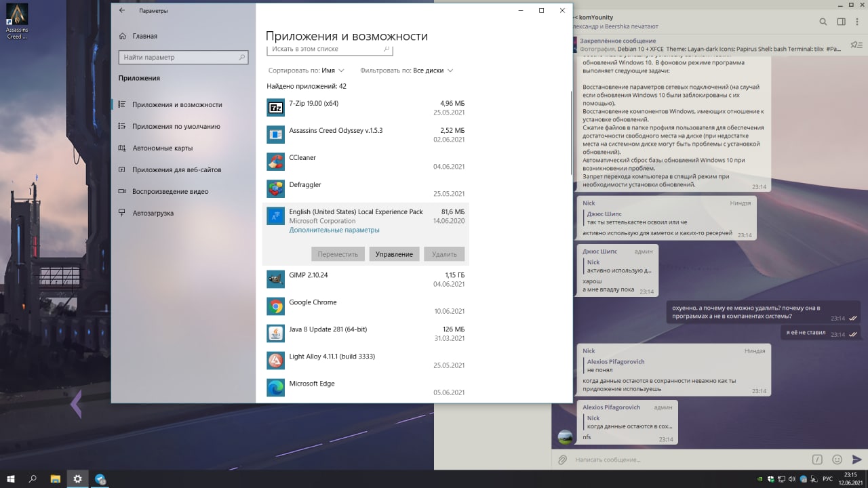Click Google Chrome app icon
Viewport: 868px width, 488px height.
275,306
